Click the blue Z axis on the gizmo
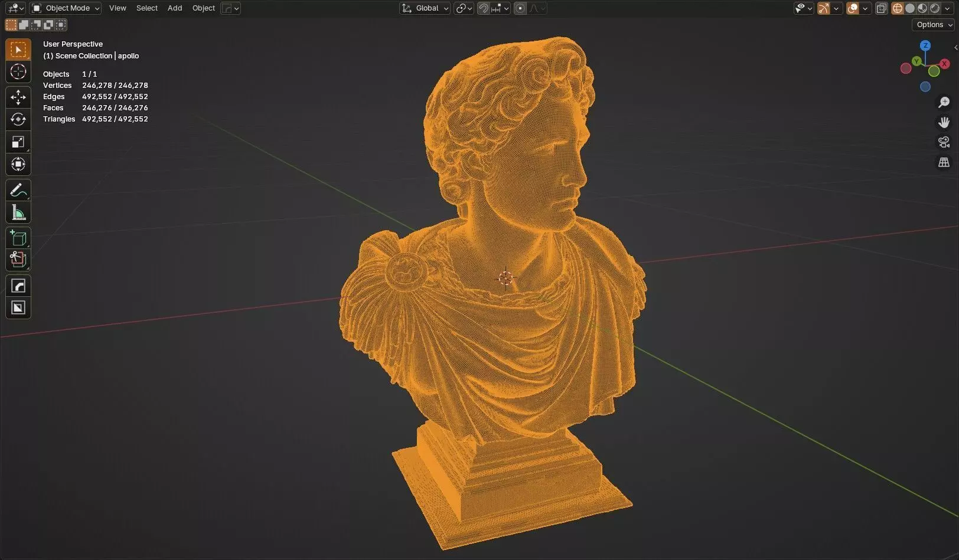Screen dimensions: 959x560 (x=925, y=45)
